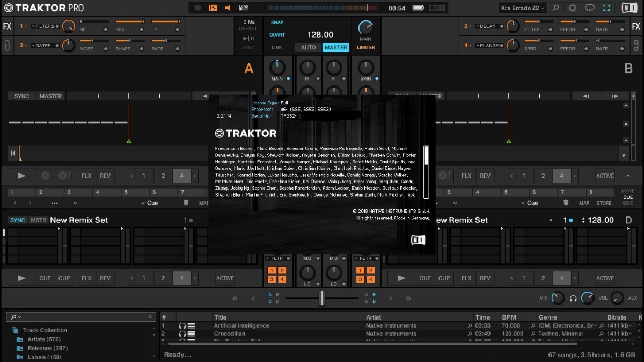
Task: Preview the Artificial Intelligence track headphone icon
Action: (182, 325)
